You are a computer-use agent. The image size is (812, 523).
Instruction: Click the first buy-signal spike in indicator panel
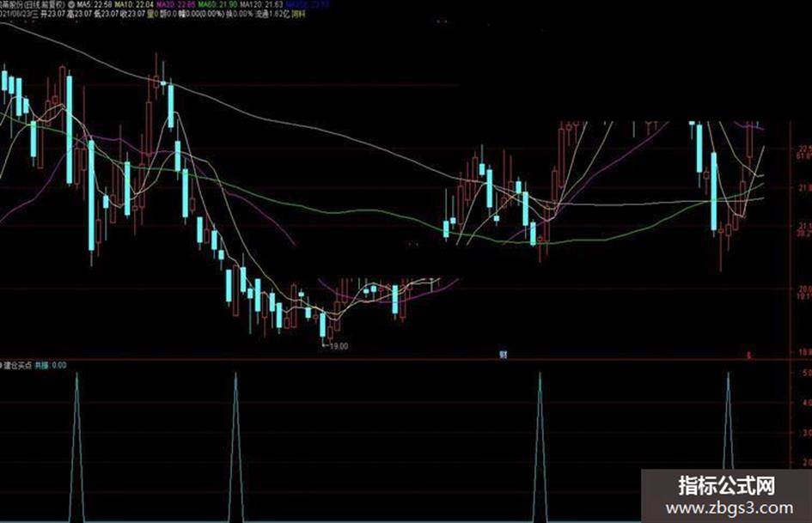pos(76,446)
